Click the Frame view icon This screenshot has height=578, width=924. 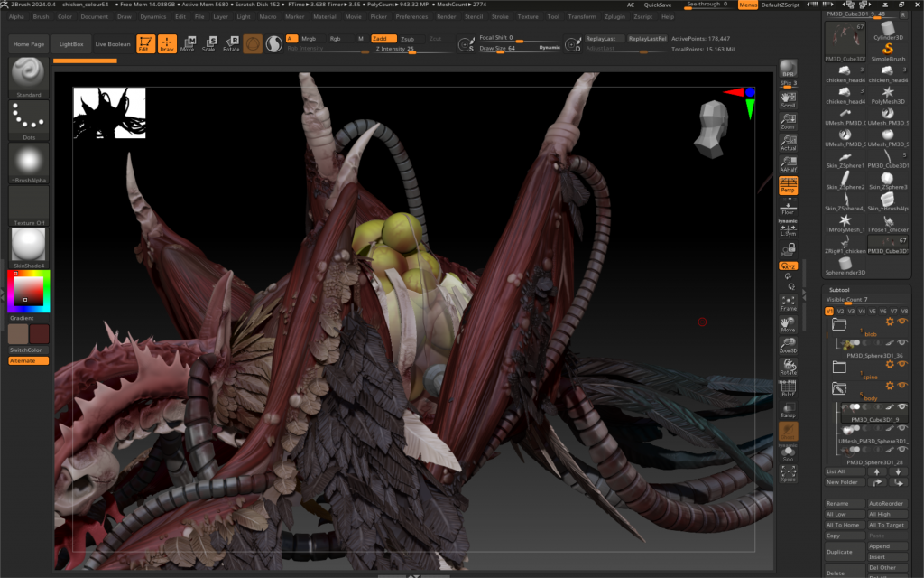coord(788,303)
